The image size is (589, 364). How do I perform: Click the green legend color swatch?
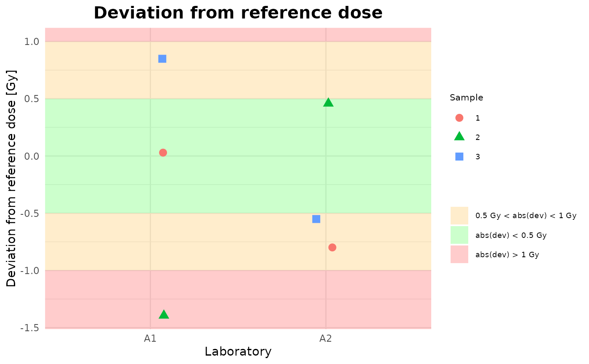pyautogui.click(x=459, y=235)
